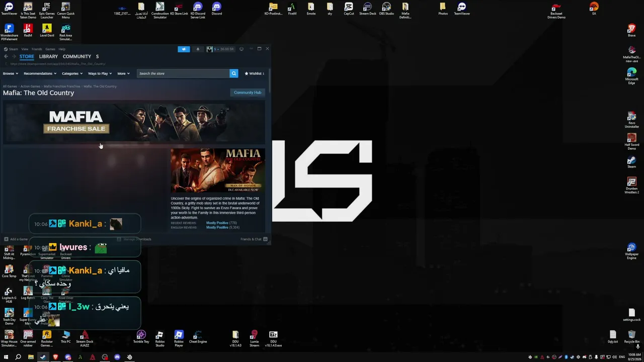Click the Search the store input field

click(x=183, y=73)
